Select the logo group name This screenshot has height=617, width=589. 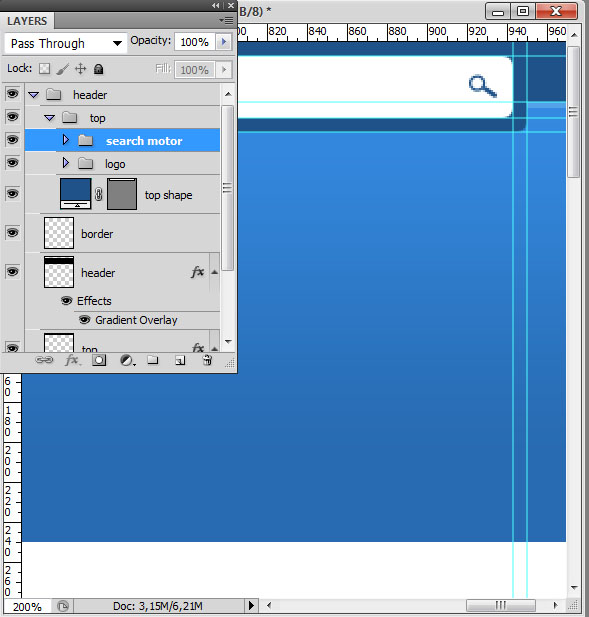click(115, 164)
